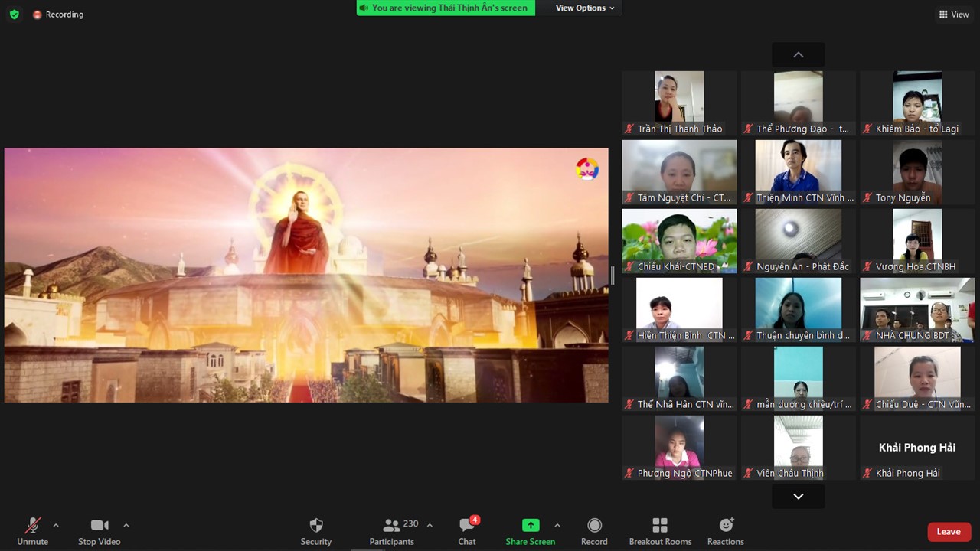Select Nguyên An - Phật Đắc video tile

point(799,241)
